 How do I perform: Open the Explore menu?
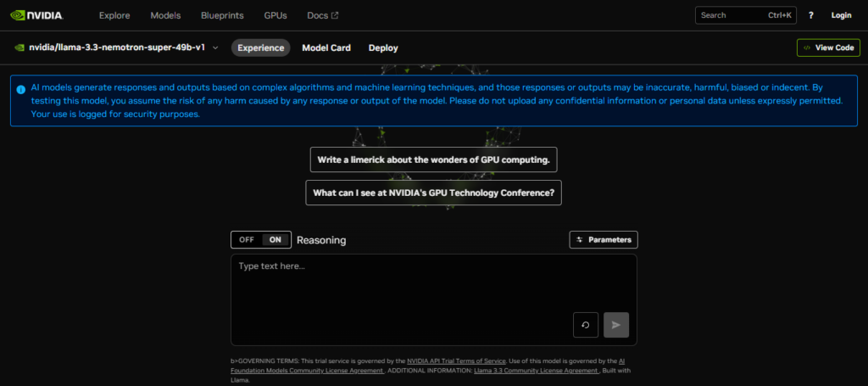pos(114,15)
